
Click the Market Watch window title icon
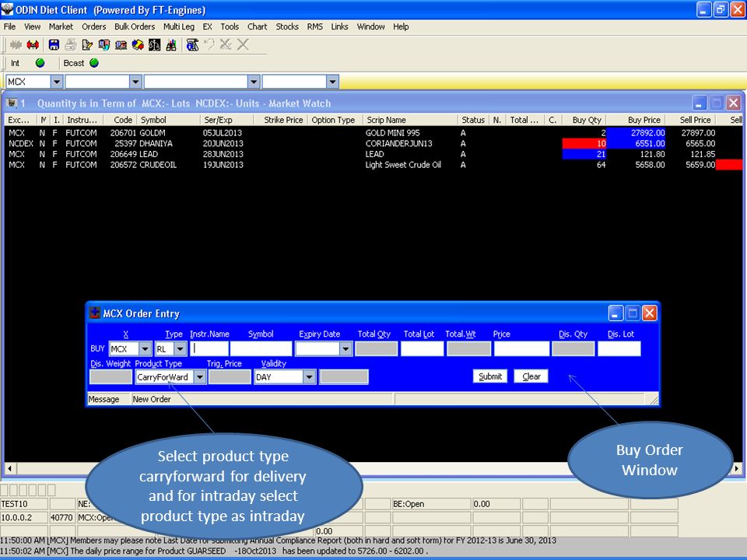point(12,103)
